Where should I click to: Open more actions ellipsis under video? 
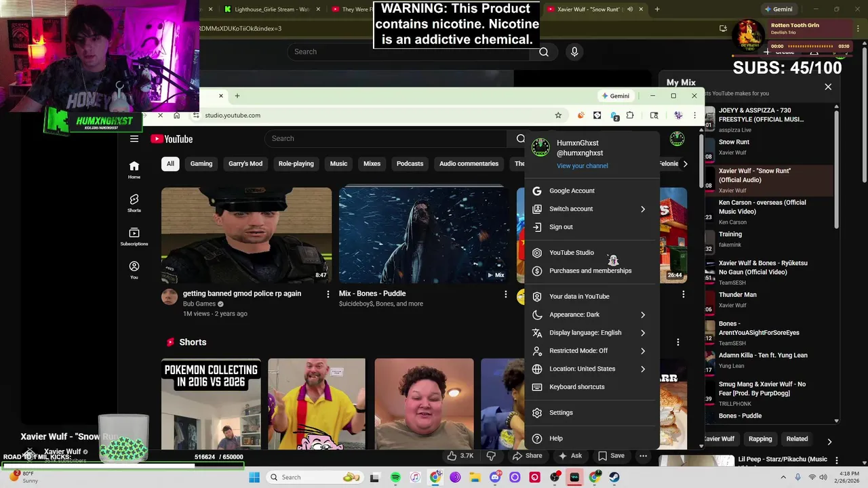(x=643, y=456)
